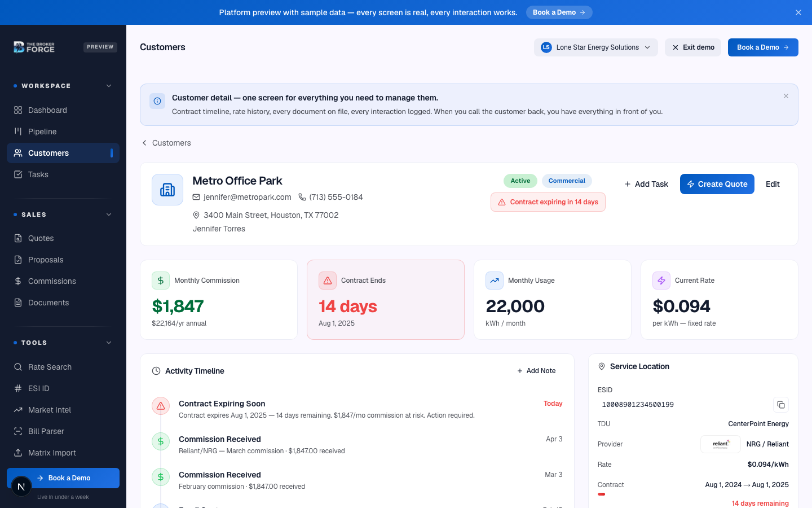Click the CenterPoint Energy TDU value

coord(758,424)
